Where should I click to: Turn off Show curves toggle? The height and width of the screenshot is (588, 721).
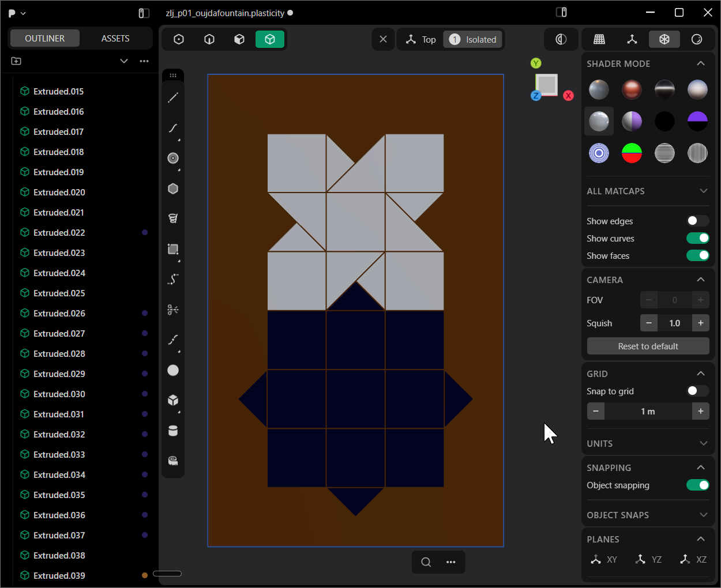coord(698,238)
